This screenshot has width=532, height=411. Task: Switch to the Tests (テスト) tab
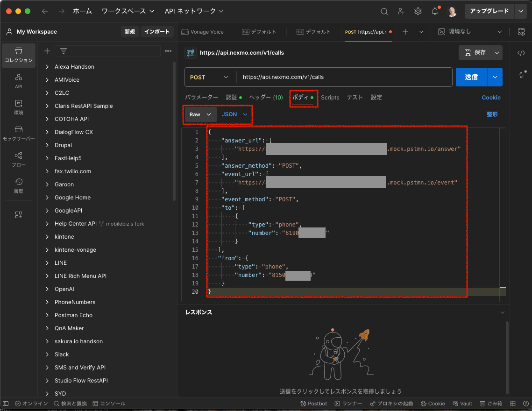click(x=355, y=98)
